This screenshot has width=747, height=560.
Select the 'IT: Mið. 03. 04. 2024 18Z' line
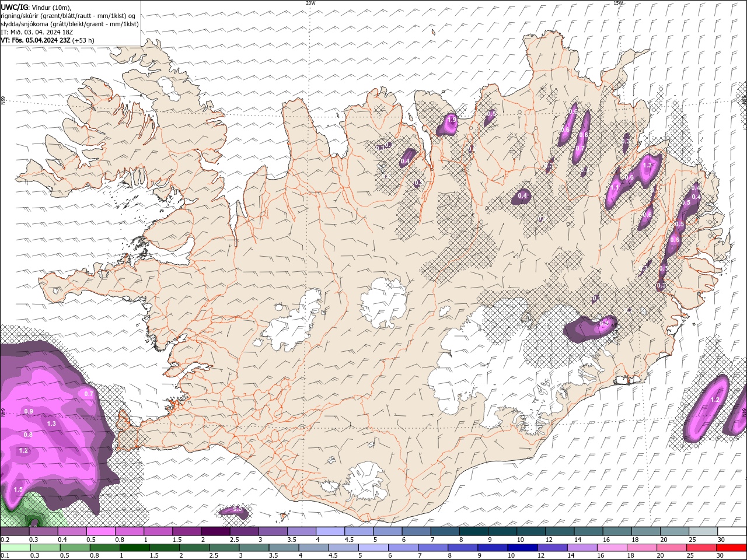(x=37, y=32)
